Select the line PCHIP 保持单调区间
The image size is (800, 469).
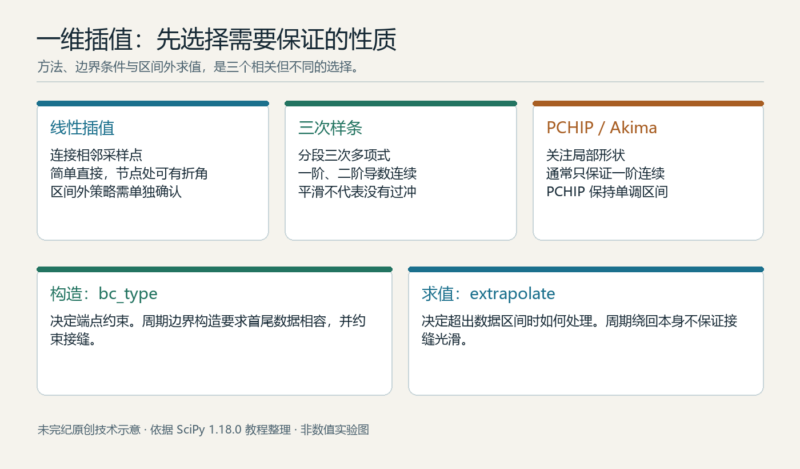pyautogui.click(x=607, y=191)
